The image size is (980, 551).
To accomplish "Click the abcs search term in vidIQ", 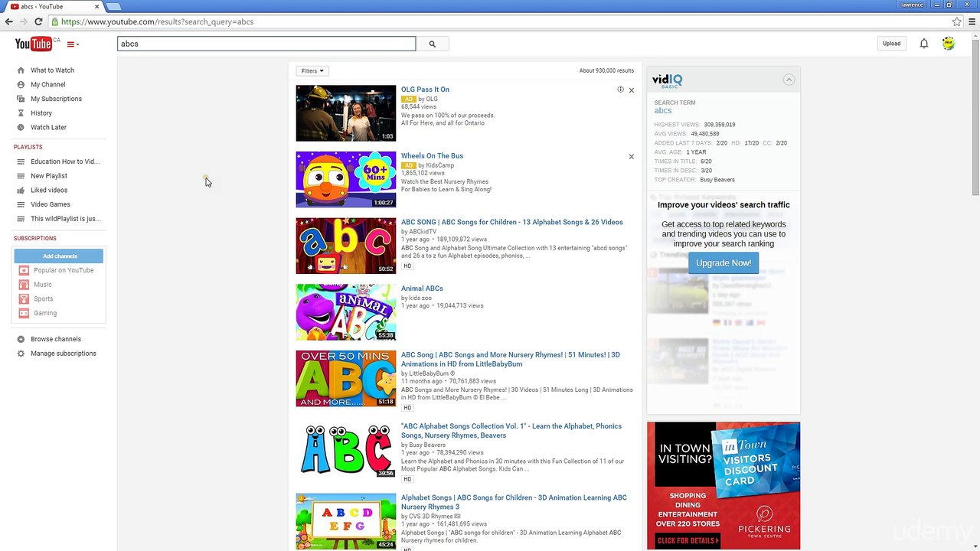I will pos(663,111).
